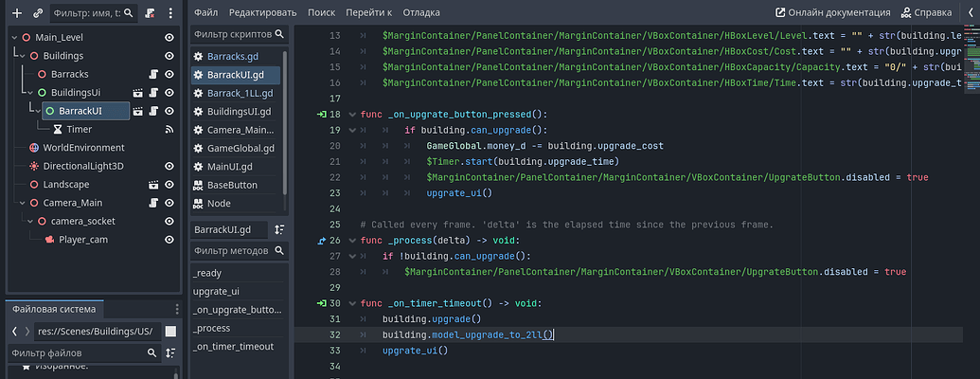Click FileSystem dock three-dot options menu
The image size is (980, 379).
(x=177, y=309)
